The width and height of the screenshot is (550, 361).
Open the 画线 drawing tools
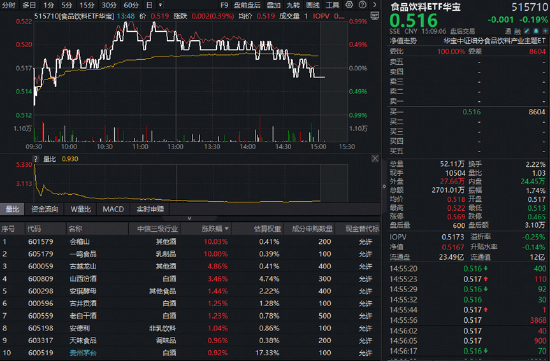click(313, 5)
